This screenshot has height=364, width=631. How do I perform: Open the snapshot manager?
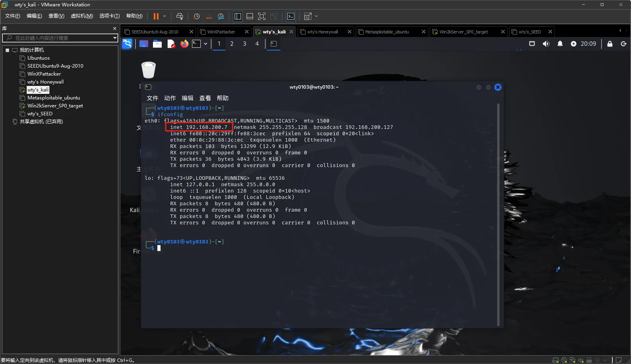[x=221, y=16]
